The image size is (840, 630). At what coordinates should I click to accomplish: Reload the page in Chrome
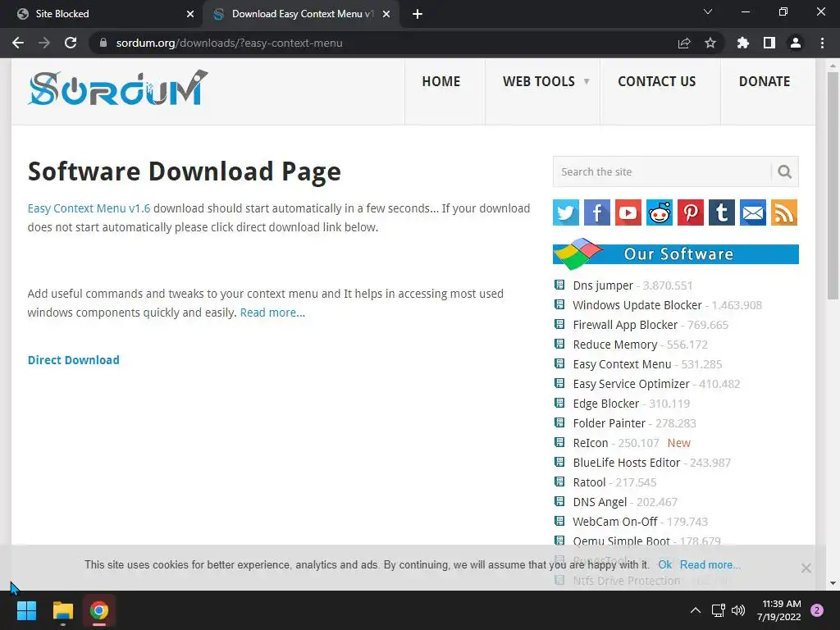coord(71,43)
